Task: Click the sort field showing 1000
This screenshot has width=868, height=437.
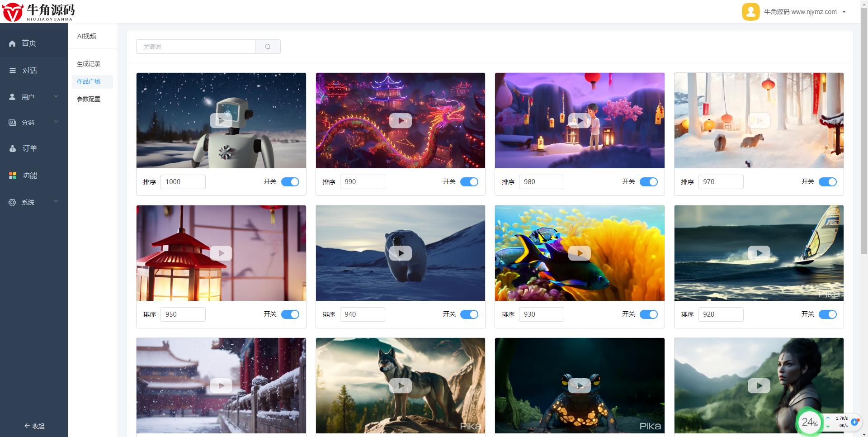Action: pos(183,182)
